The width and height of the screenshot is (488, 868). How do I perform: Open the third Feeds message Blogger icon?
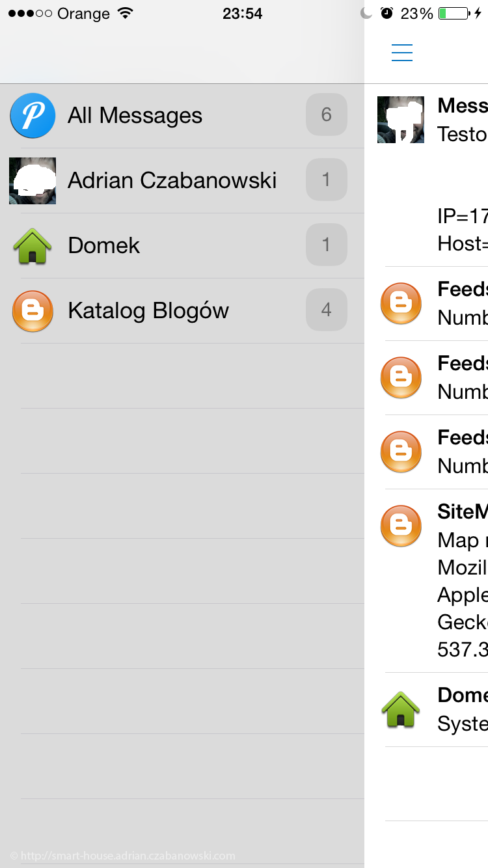401,452
